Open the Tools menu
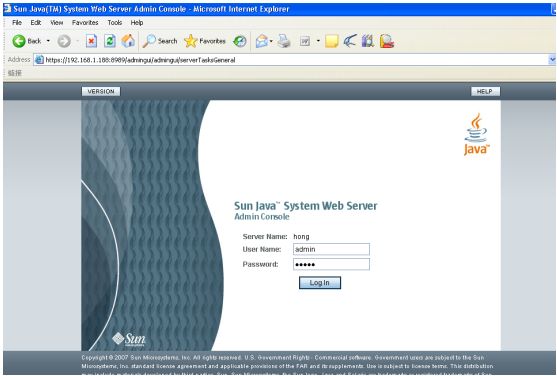 tap(115, 23)
